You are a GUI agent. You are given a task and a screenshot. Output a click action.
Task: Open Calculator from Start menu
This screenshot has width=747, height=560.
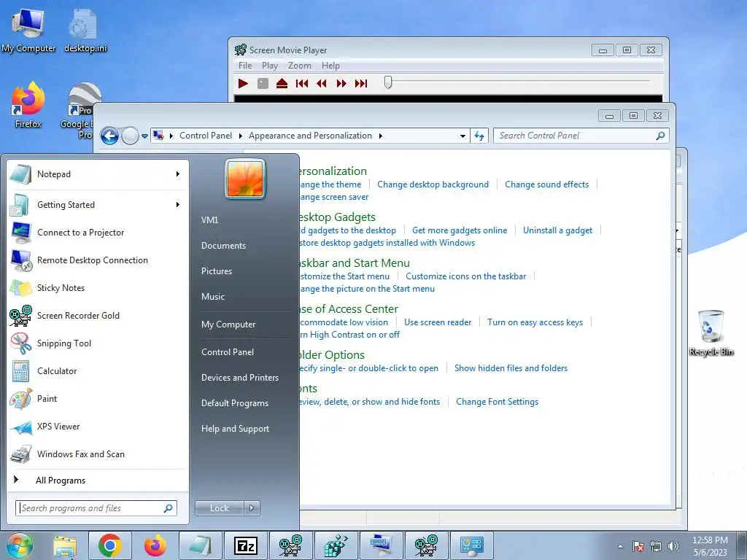pyautogui.click(x=96, y=371)
